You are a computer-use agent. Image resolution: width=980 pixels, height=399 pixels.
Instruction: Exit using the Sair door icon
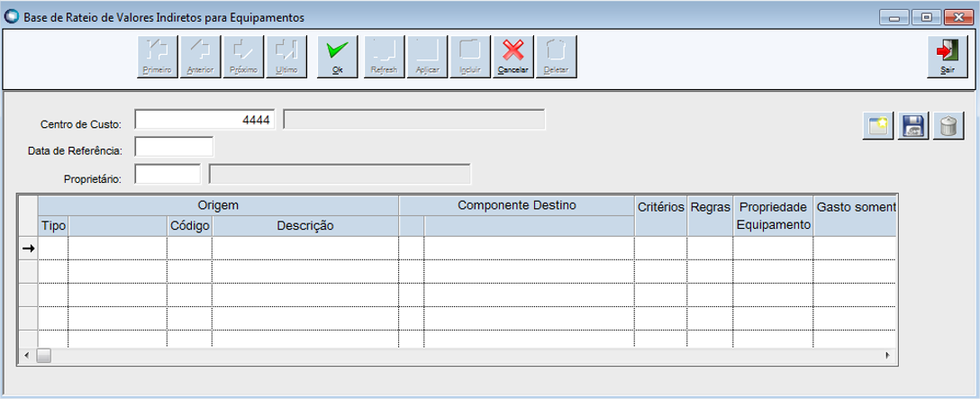coord(948,57)
